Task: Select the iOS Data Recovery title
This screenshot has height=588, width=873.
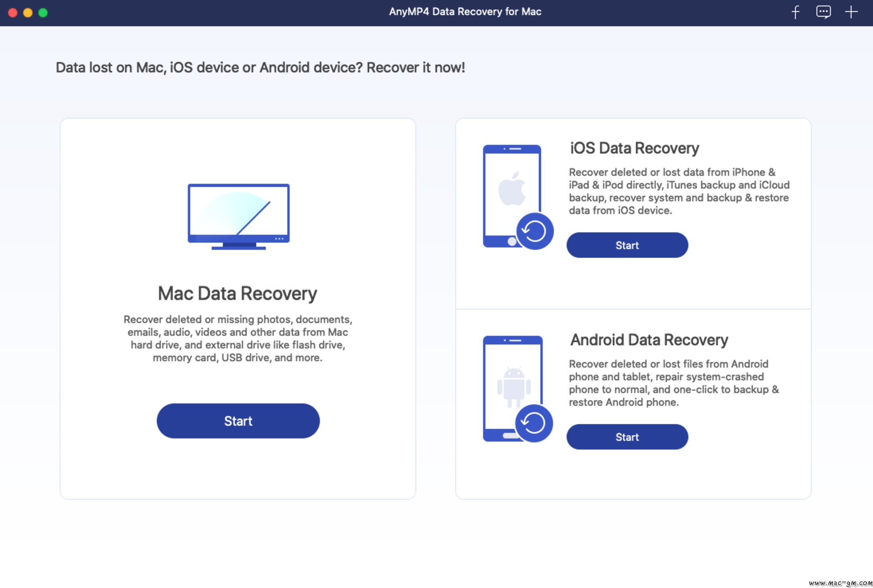Action: (634, 148)
